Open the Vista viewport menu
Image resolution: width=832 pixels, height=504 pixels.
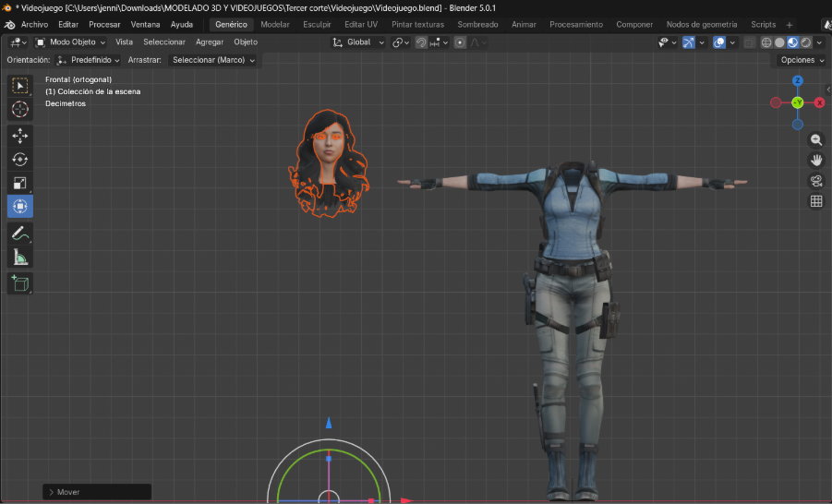[x=124, y=42]
